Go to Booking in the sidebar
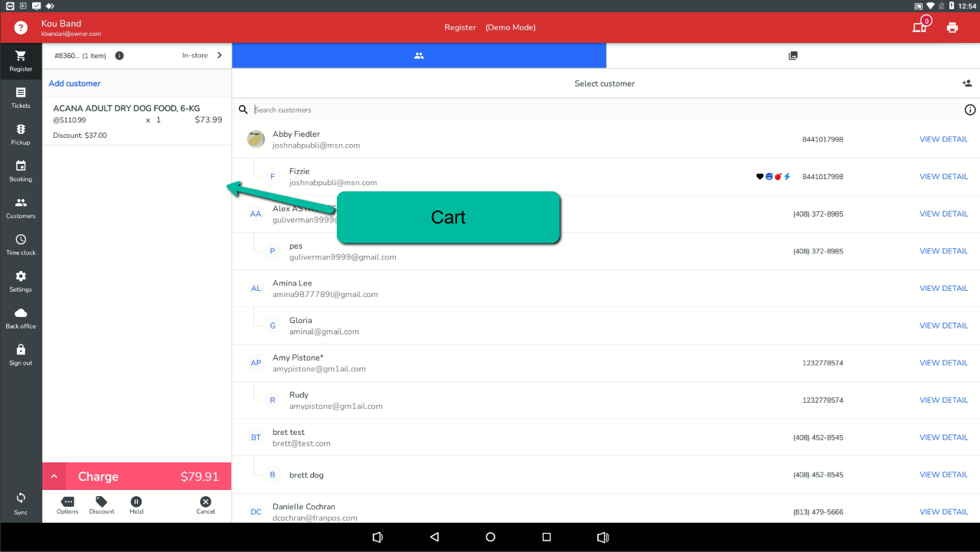Viewport: 980px width, 552px height. (x=21, y=171)
